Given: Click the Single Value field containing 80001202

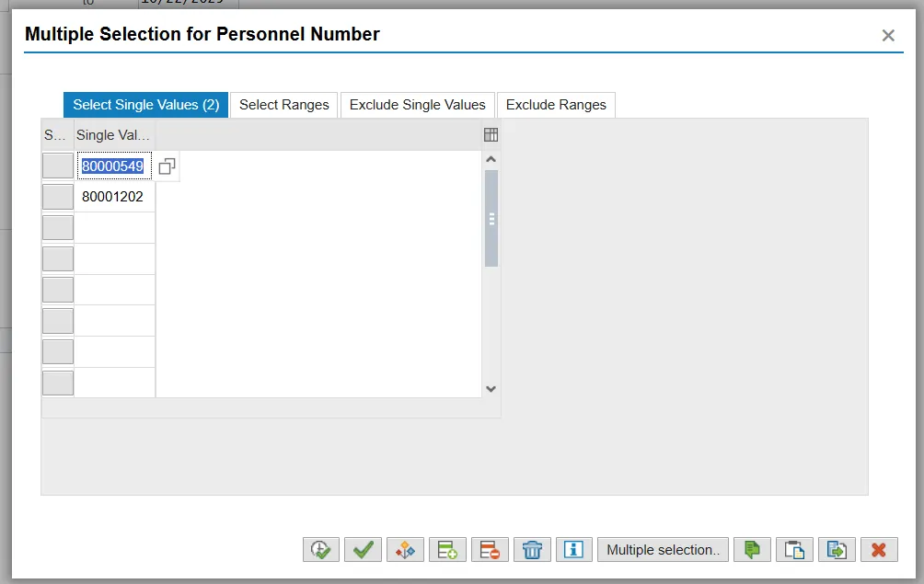Looking at the screenshot, I should pyautogui.click(x=113, y=197).
